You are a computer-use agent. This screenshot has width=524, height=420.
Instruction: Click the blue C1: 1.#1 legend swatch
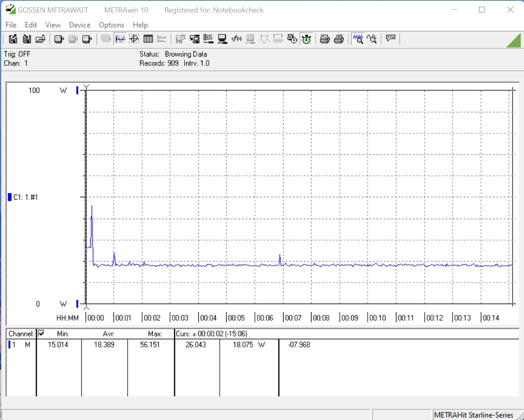(x=10, y=197)
